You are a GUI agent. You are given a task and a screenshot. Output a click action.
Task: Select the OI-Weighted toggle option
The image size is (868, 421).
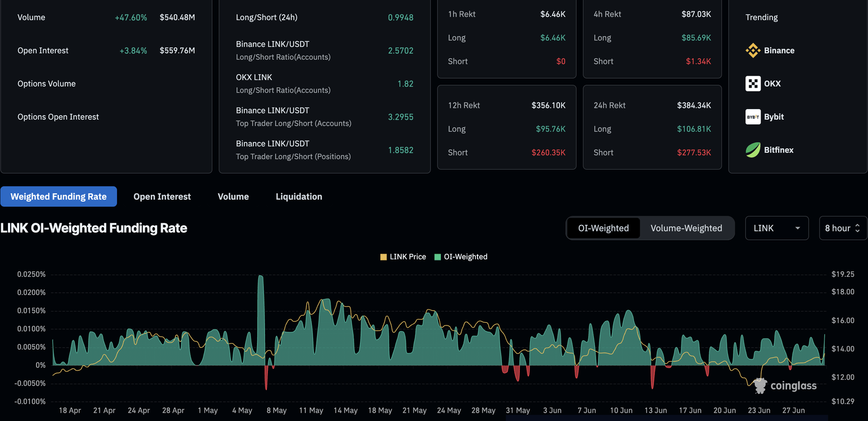click(x=603, y=228)
